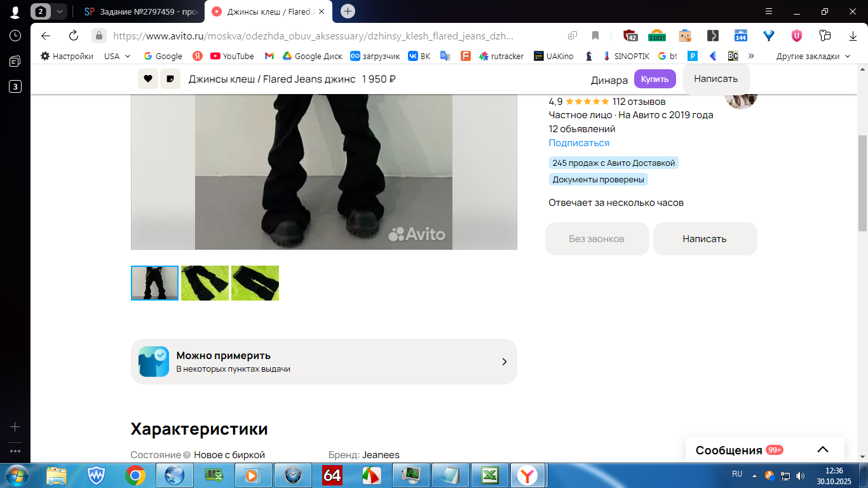Open the VK bookmark
The image size is (868, 488).
click(x=419, y=56)
